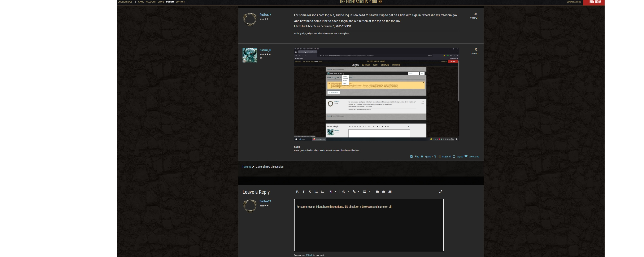This screenshot has height=257, width=644.
Task: Expand reply editor to full screen
Action: (440, 192)
